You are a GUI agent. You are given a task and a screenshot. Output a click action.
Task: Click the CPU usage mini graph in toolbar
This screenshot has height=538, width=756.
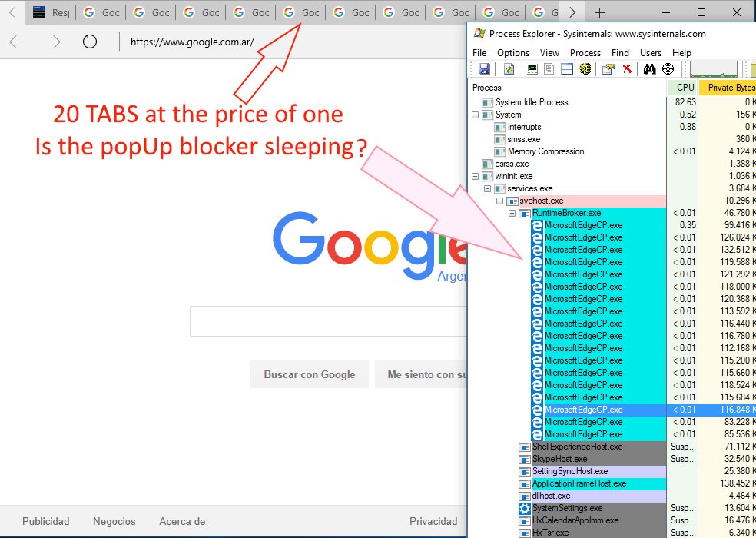pos(714,69)
